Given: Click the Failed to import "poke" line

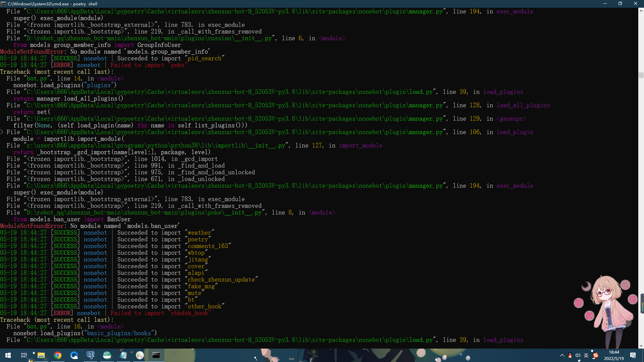Looking at the screenshot, I should 94,65.
